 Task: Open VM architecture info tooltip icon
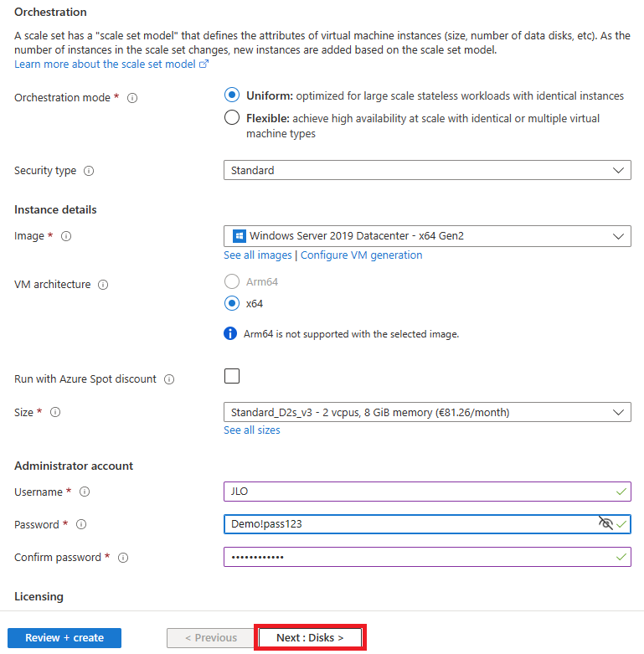[x=103, y=285]
